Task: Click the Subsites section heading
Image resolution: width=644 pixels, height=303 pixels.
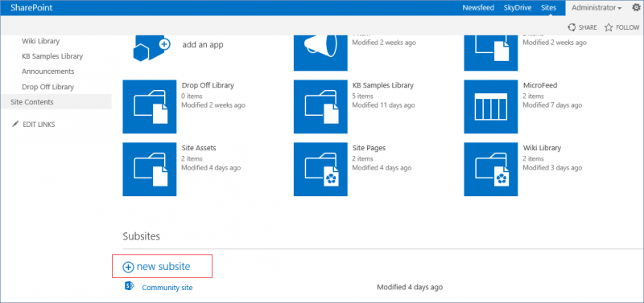Action: pos(142,236)
